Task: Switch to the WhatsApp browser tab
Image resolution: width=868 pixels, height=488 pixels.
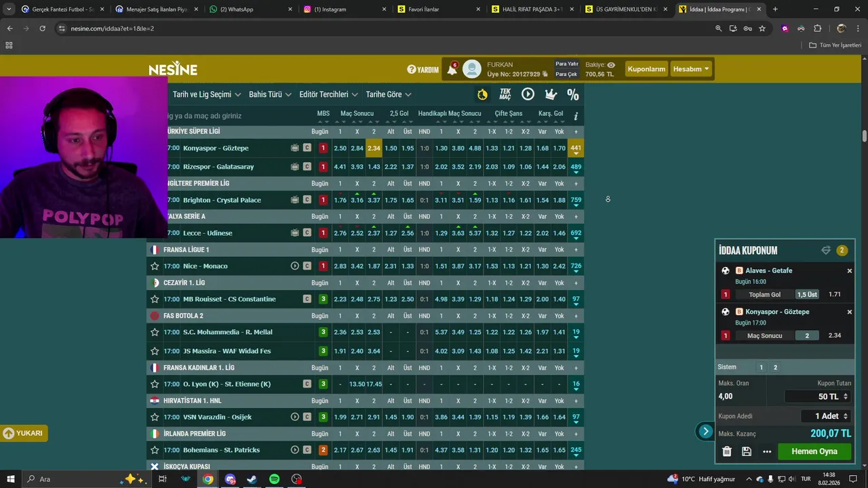Action: (250, 9)
